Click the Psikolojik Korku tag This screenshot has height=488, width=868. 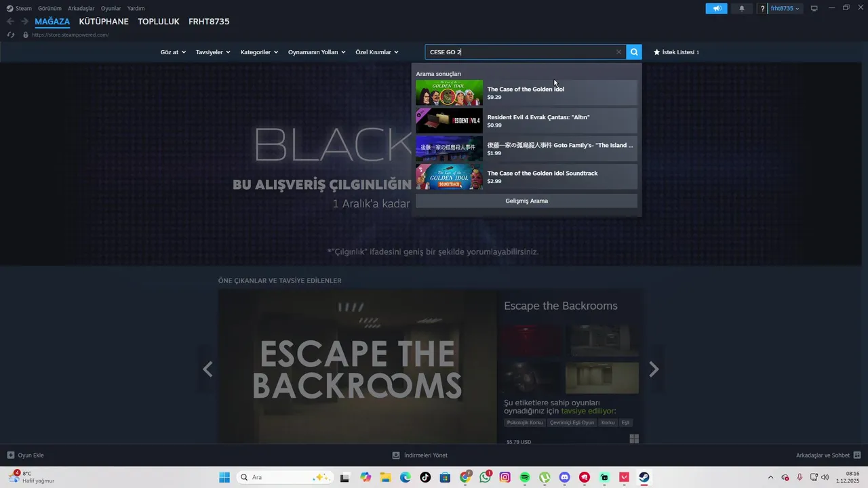[525, 422]
